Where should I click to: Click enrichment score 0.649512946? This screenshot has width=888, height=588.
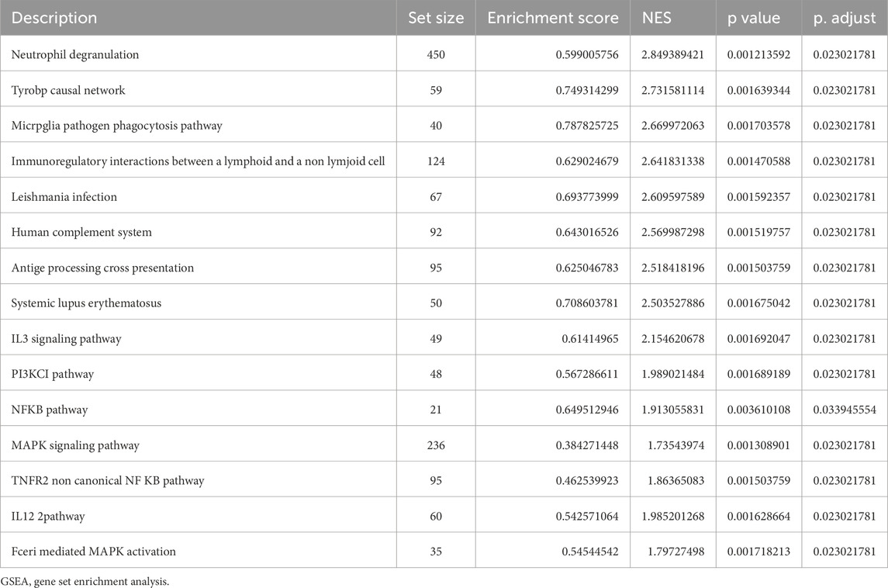[587, 410]
